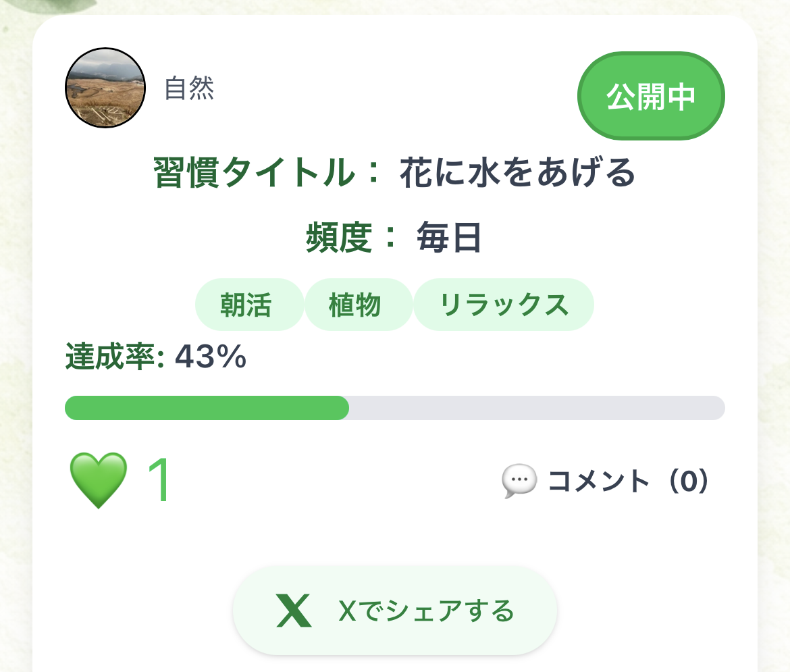Click the filled green portion of progress bar
This screenshot has height=672, width=790.
point(207,408)
